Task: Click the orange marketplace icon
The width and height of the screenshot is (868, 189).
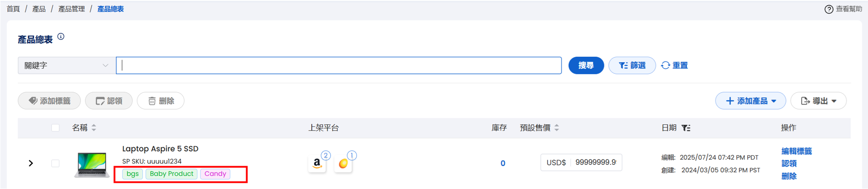Action: pos(343,164)
